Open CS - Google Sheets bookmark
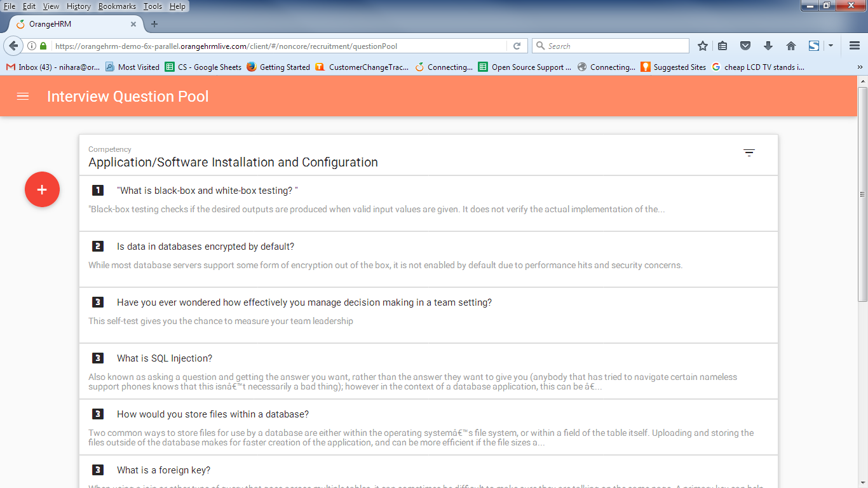Viewport: 868px width, 488px height. [203, 67]
